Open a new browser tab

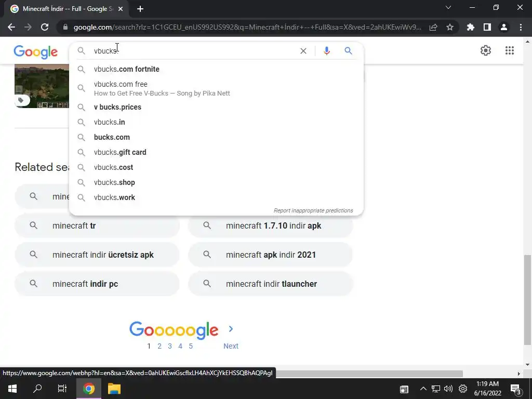click(x=140, y=9)
